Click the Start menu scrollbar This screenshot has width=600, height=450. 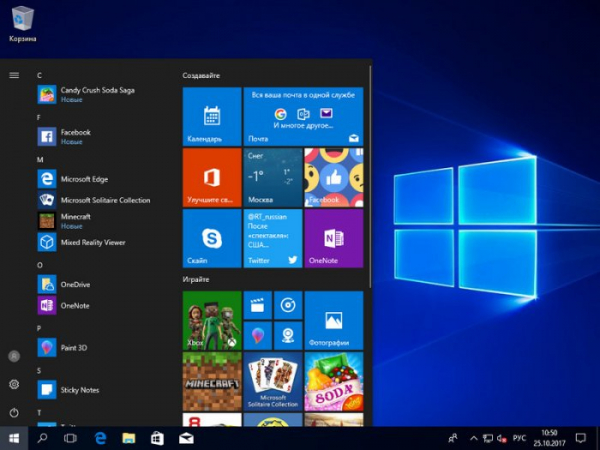(x=370, y=177)
